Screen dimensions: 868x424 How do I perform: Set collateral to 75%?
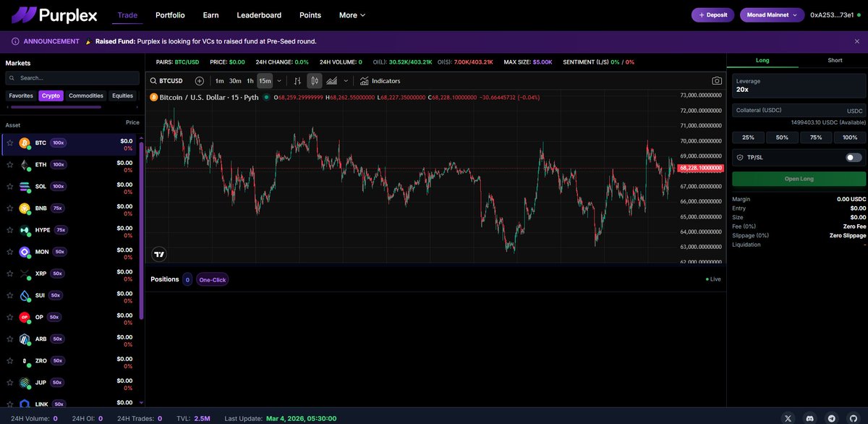click(816, 137)
